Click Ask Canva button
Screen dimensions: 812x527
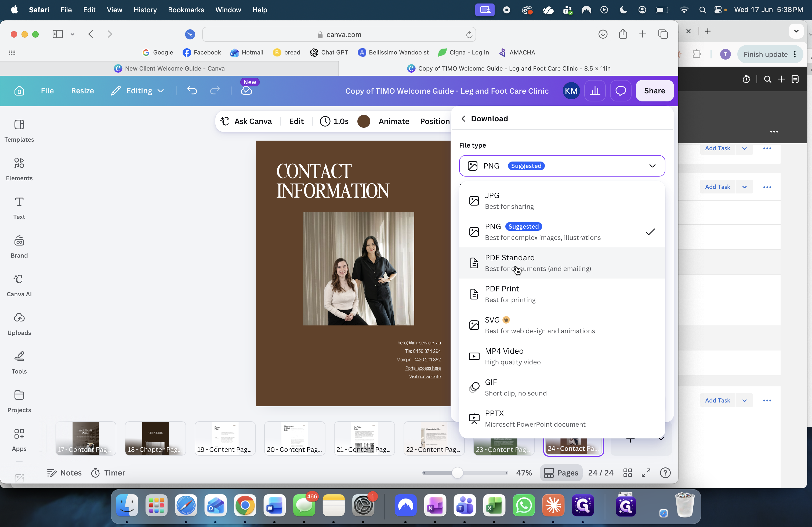[246, 121]
